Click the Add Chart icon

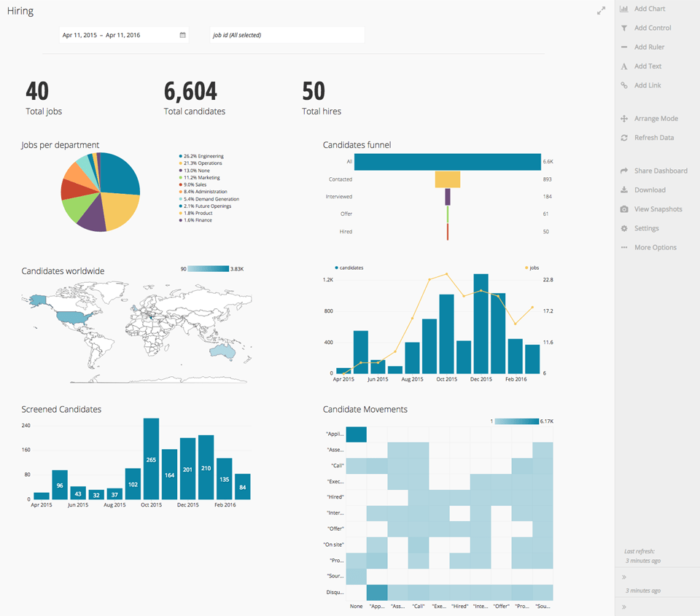[x=623, y=9]
